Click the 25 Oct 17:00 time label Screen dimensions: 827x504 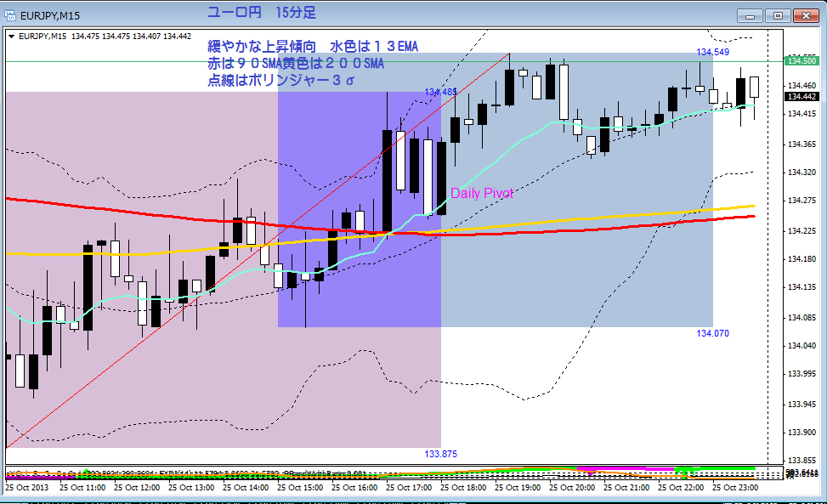tap(409, 488)
